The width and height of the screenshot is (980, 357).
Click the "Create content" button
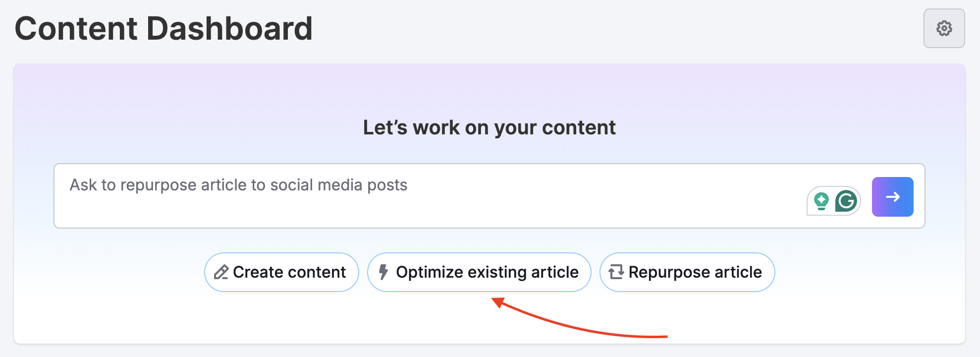281,272
